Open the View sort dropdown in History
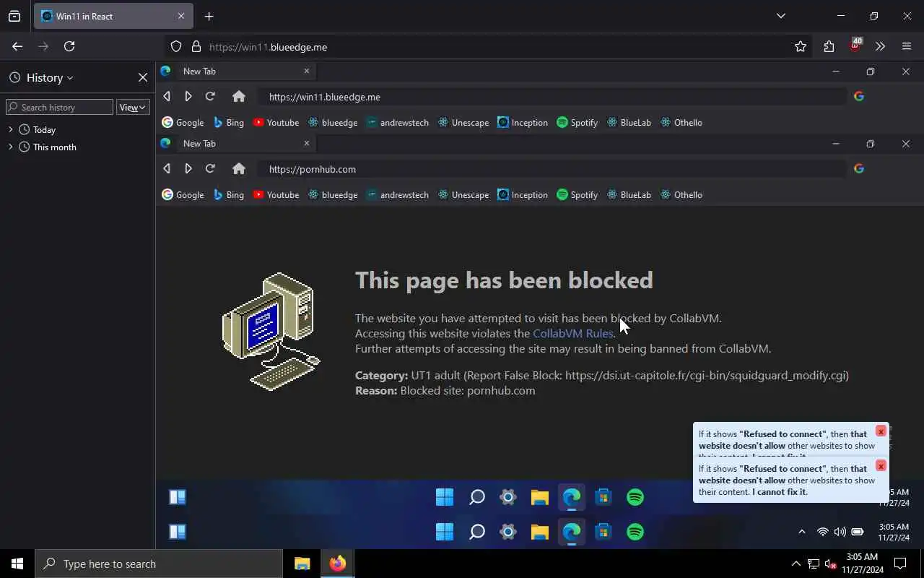924x578 pixels. tap(133, 107)
